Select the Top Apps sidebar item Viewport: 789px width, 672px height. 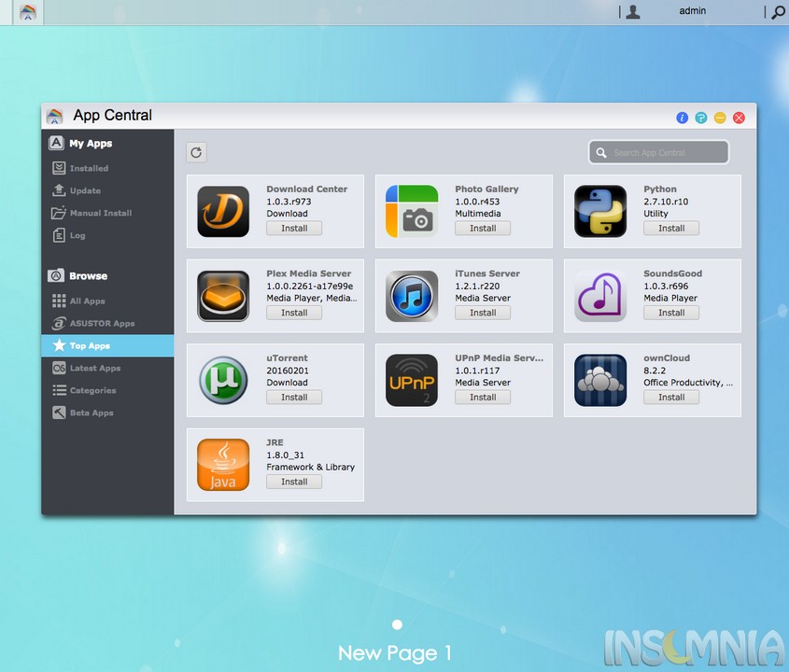point(107,345)
